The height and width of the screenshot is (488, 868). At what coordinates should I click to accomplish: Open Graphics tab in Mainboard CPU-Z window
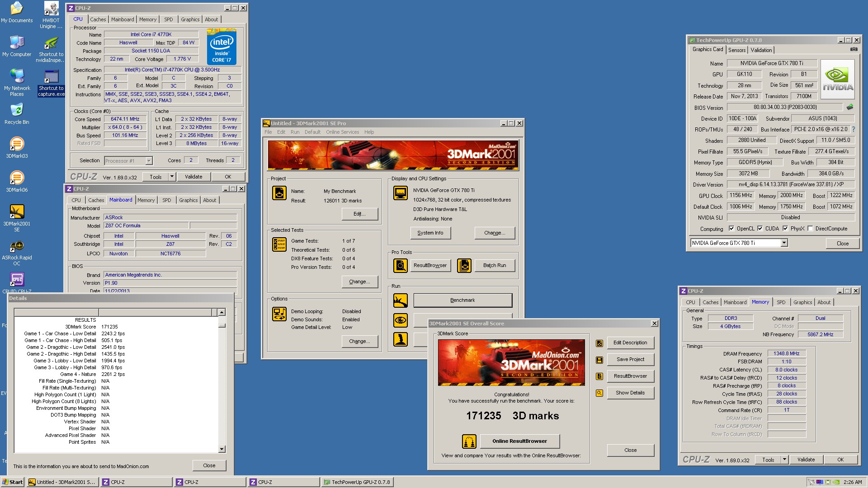[188, 200]
